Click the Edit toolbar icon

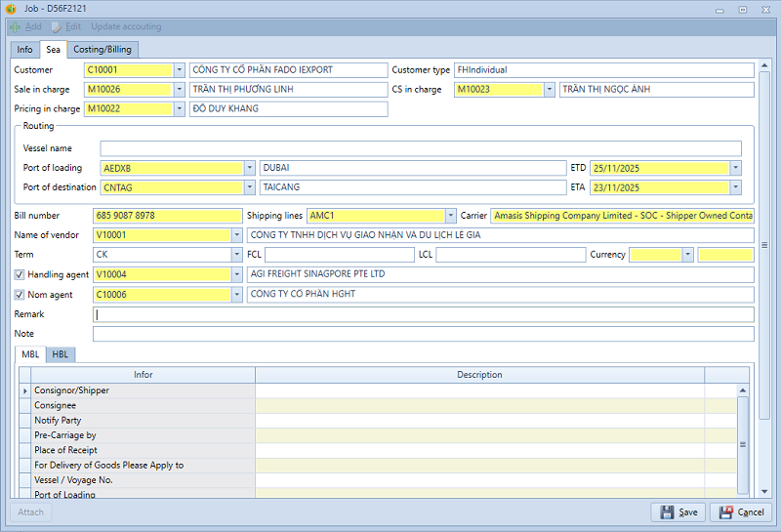(57, 26)
